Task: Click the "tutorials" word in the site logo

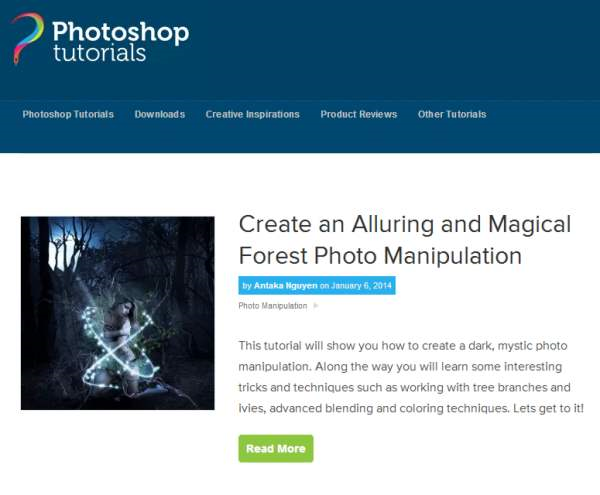Action: pyautogui.click(x=99, y=53)
